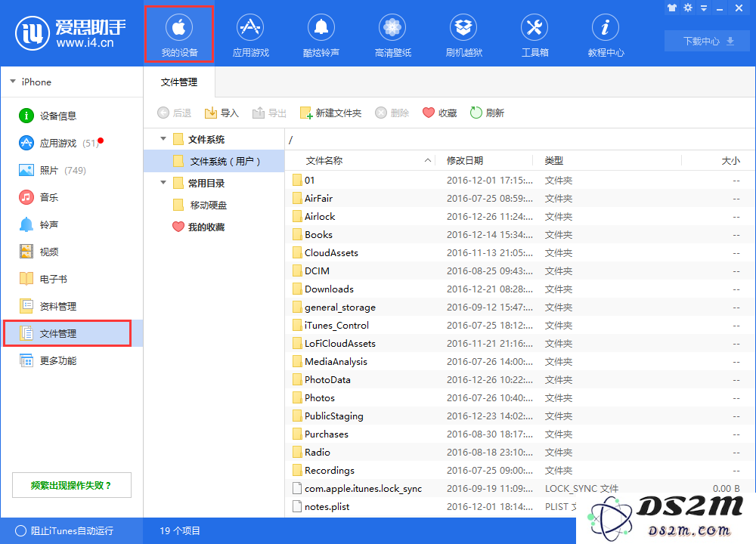Select 文件系统（用户）tree item
The width and height of the screenshot is (756, 544).
click(214, 161)
